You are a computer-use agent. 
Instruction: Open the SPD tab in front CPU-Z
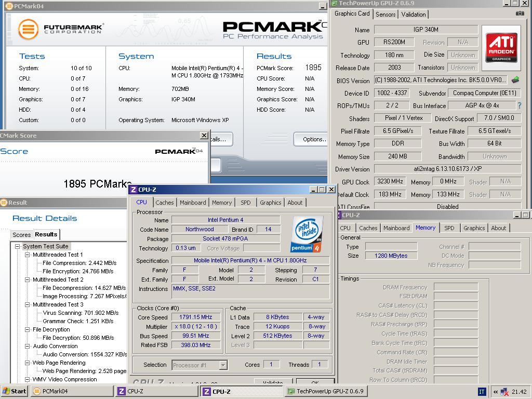pos(246,203)
